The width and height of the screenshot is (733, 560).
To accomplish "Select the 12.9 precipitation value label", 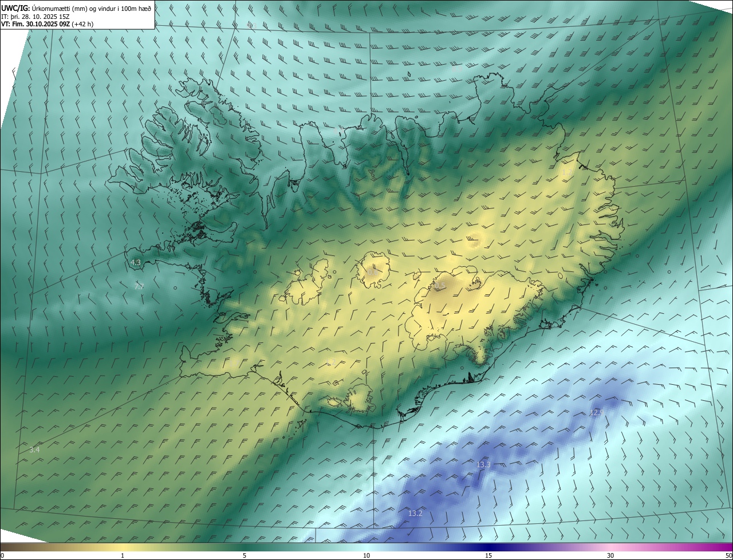I will click(x=597, y=412).
